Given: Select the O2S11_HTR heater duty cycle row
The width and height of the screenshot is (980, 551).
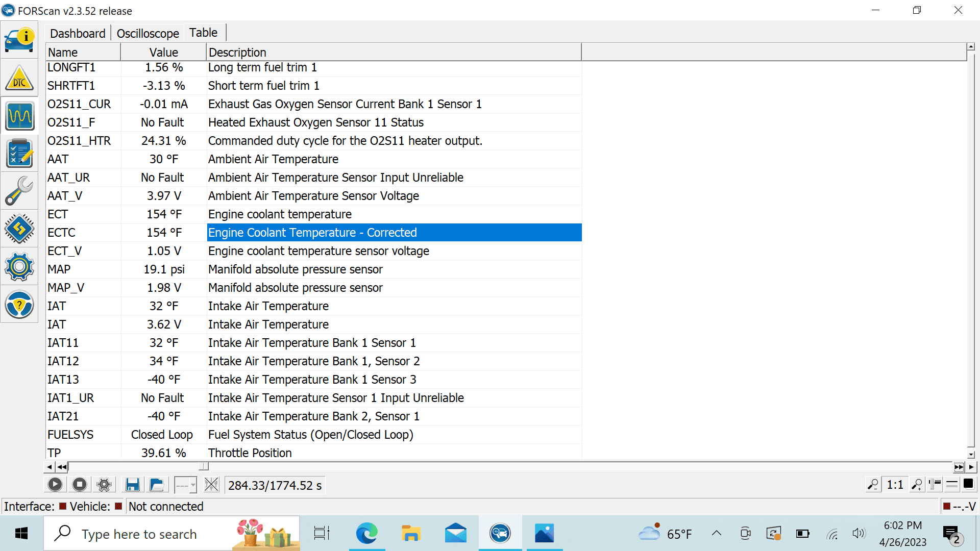Looking at the screenshot, I should point(313,141).
